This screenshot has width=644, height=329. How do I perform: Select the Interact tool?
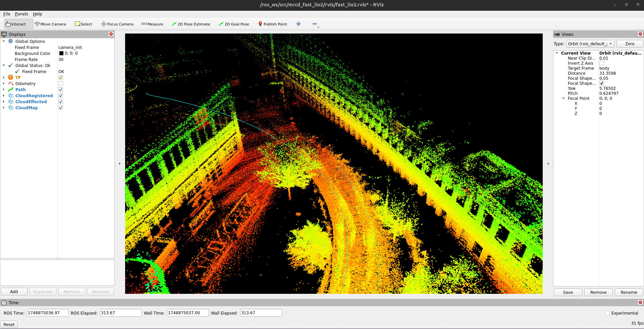point(19,24)
